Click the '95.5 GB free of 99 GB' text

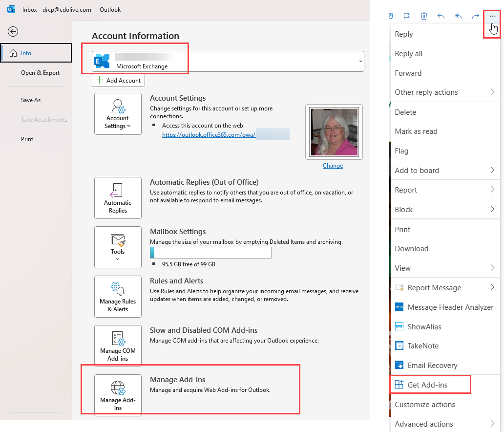coord(189,264)
